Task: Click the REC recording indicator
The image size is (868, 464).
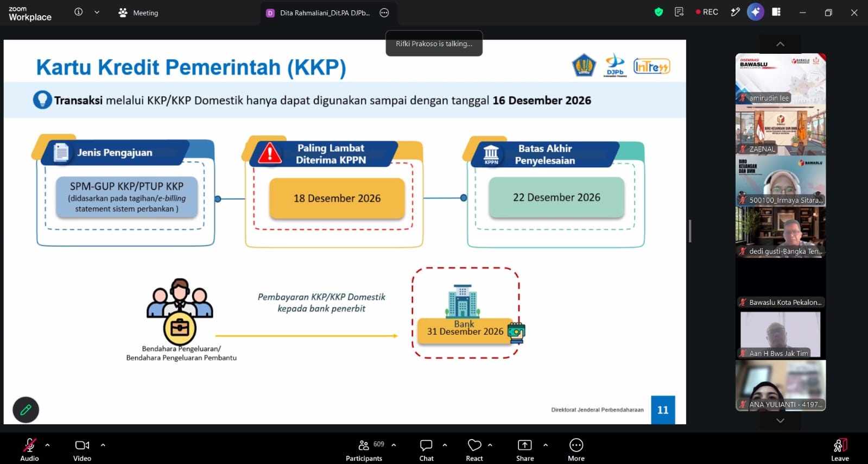Action: 707,12
